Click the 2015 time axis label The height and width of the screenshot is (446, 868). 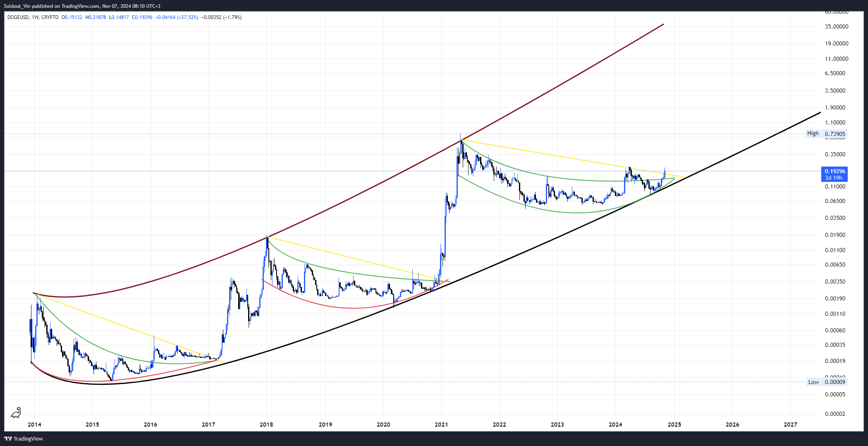tap(92, 425)
